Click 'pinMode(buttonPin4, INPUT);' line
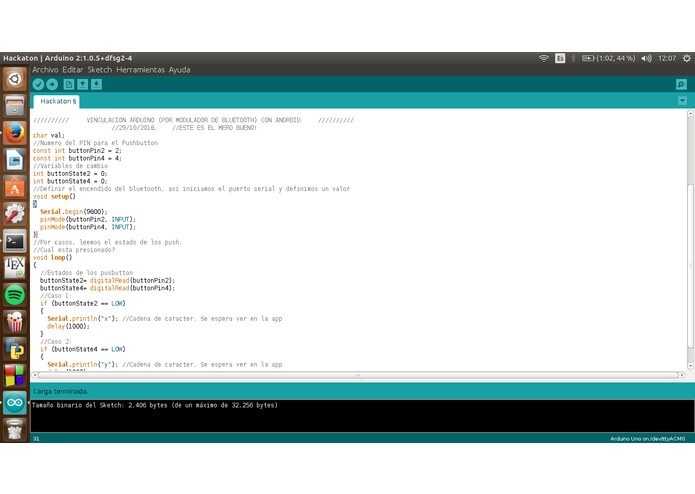The width and height of the screenshot is (695, 494). coord(88,227)
